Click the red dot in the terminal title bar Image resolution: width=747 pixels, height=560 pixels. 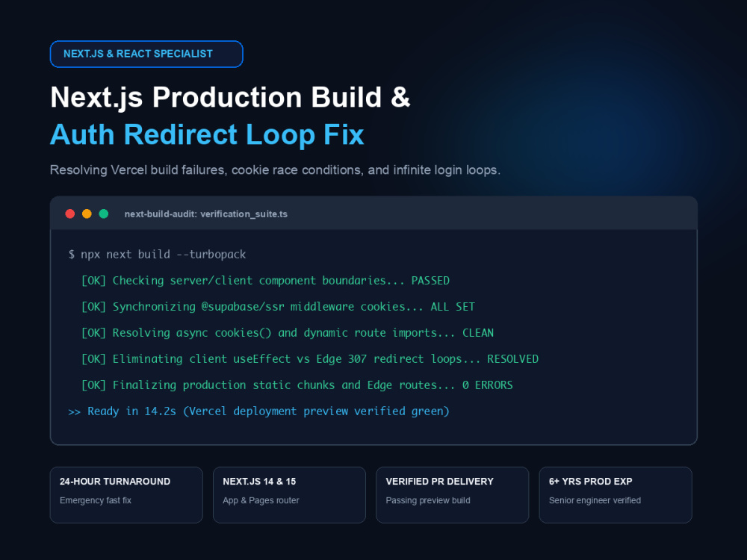click(70, 214)
